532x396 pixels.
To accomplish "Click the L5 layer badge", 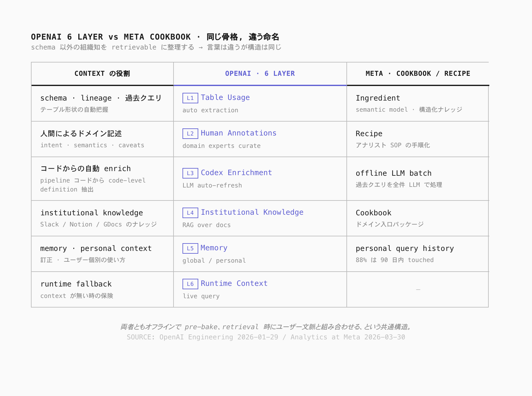I will point(190,248).
